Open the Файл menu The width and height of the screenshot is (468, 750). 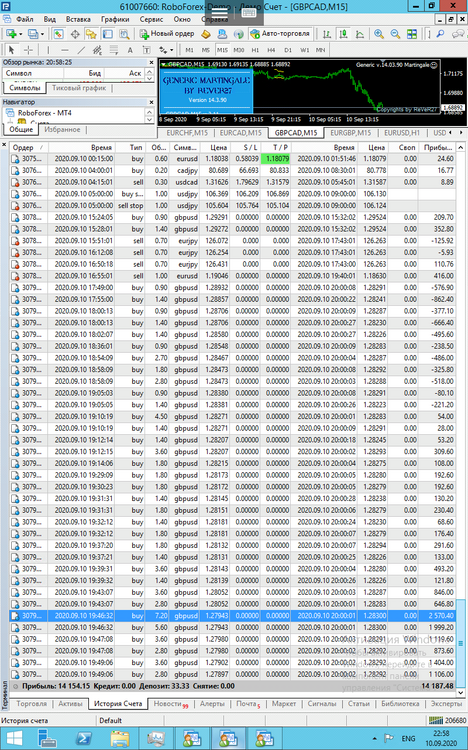pos(24,20)
